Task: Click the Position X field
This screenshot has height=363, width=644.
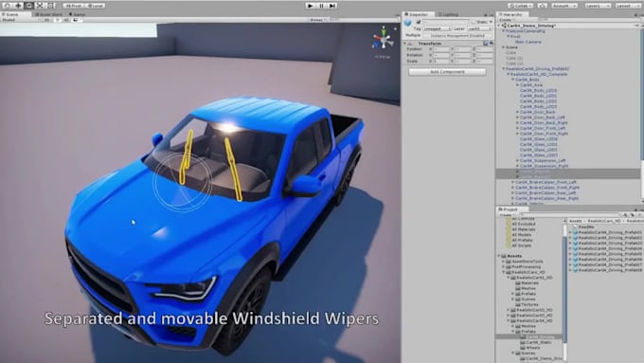Action: [x=441, y=49]
